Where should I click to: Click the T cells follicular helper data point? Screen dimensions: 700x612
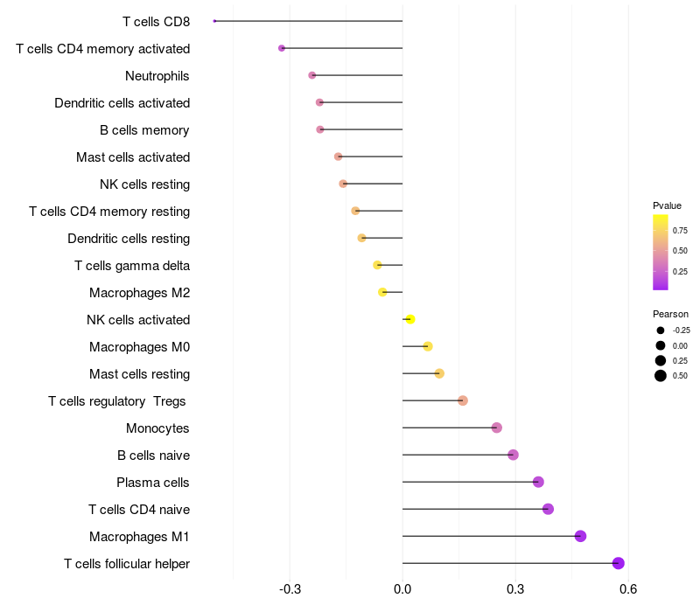619,563
